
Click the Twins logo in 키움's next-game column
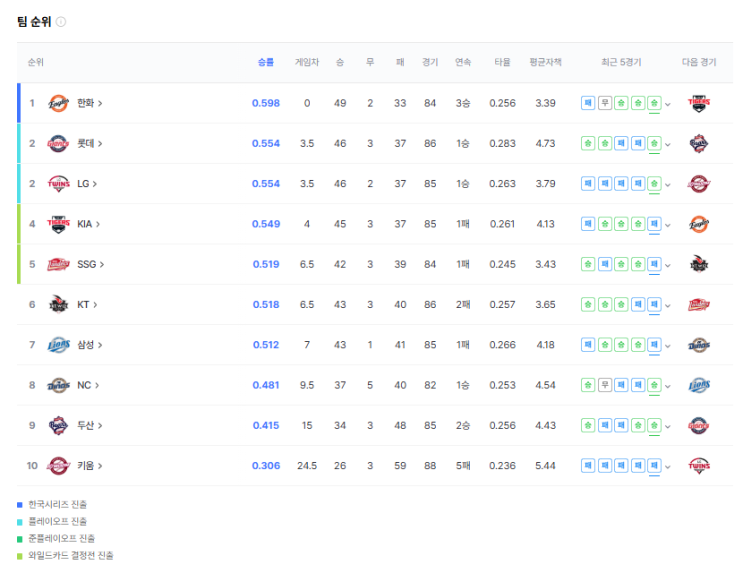pos(699,465)
